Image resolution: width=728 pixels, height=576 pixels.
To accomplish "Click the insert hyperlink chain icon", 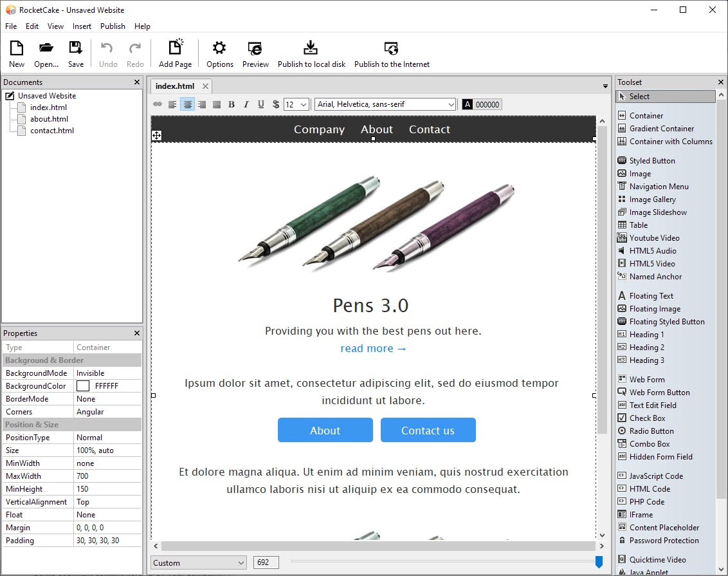I will pos(158,104).
